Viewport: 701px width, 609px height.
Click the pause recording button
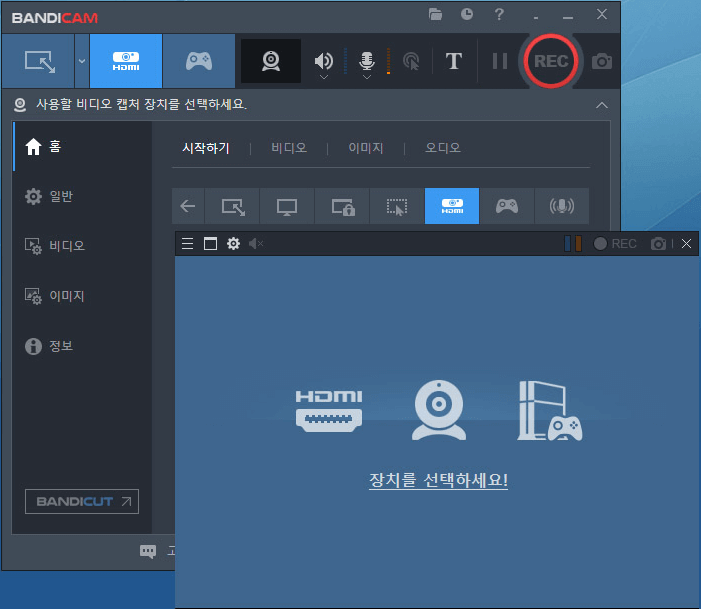500,61
